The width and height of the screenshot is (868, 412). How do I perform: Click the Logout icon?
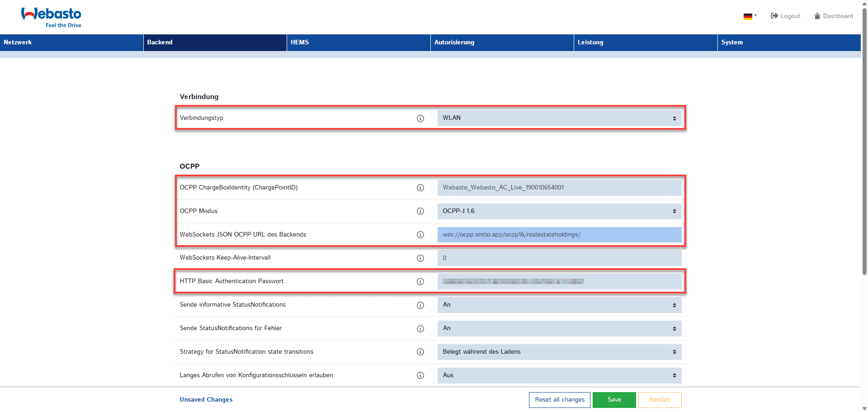774,16
